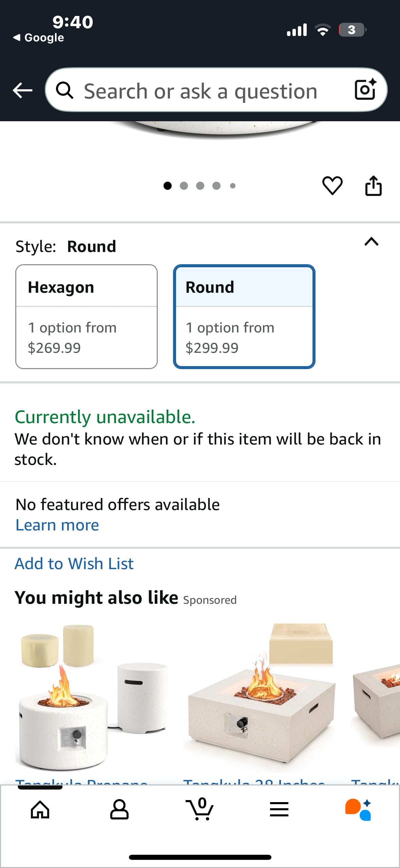The height and width of the screenshot is (868, 400).
Task: Open the hamburger menu icon
Action: 279,810
